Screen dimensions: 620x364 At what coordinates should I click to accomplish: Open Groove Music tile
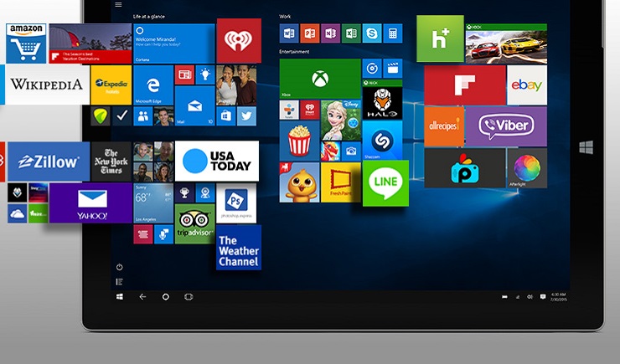point(372,69)
